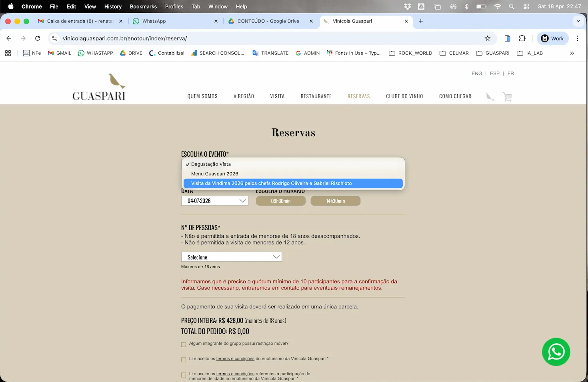Screen dimensions: 588x382
Task: Open the Chrome History menu
Action: tap(113, 6)
